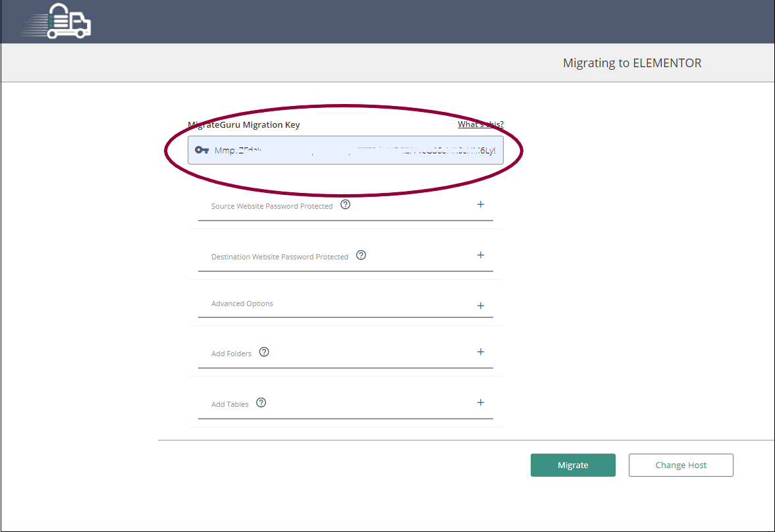Expand the Add Tables section

tap(481, 402)
